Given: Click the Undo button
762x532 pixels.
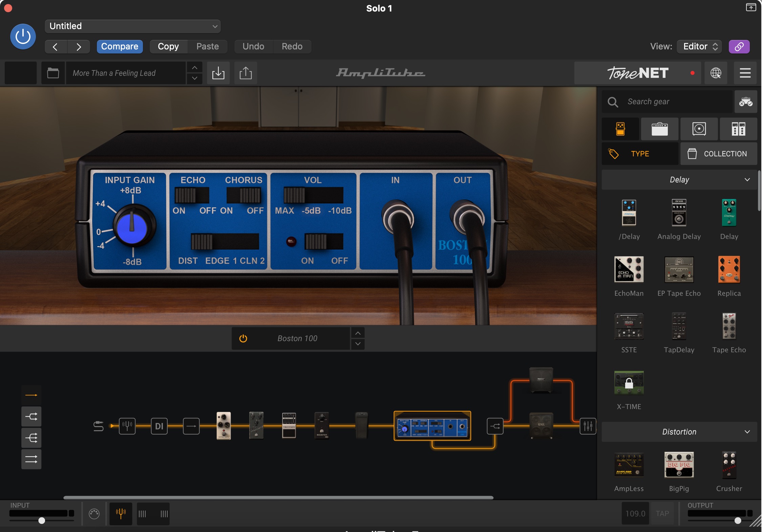Looking at the screenshot, I should (x=253, y=46).
